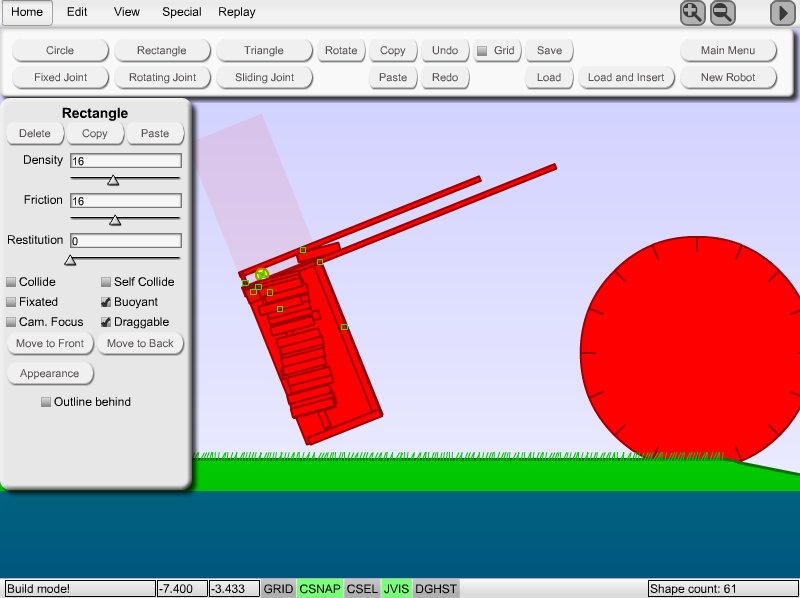Toggle the Grid checkbox in toolbar
This screenshot has width=800, height=598.
482,51
